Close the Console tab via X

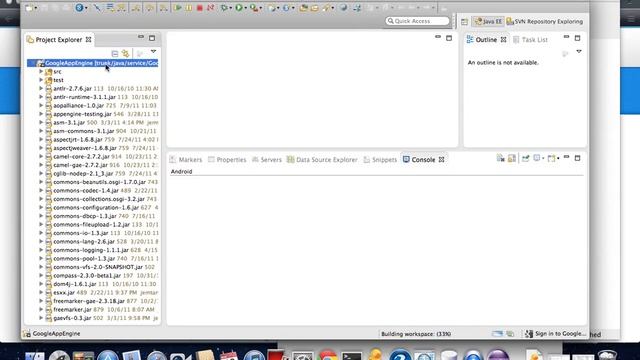(x=441, y=160)
